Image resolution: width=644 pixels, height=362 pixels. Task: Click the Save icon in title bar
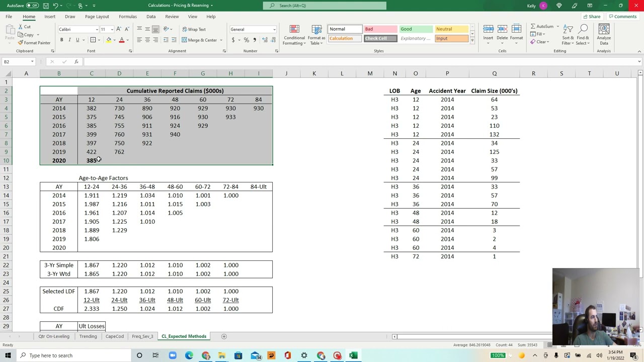pyautogui.click(x=46, y=6)
